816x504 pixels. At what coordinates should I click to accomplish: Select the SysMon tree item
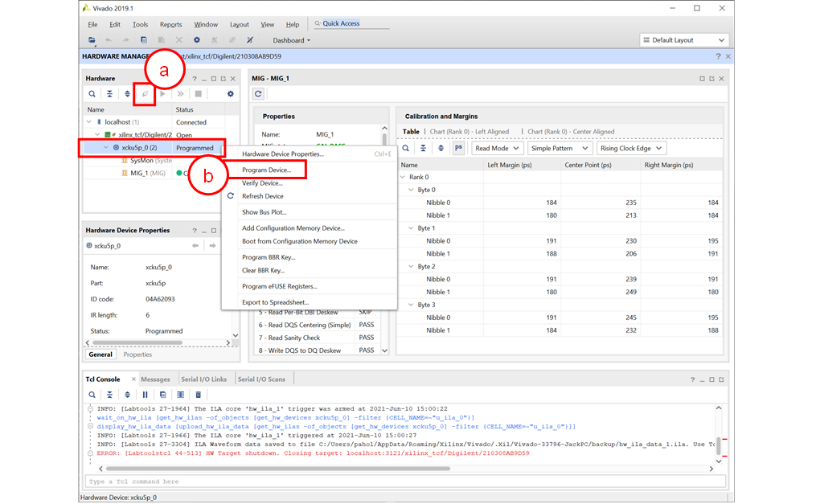pos(147,161)
